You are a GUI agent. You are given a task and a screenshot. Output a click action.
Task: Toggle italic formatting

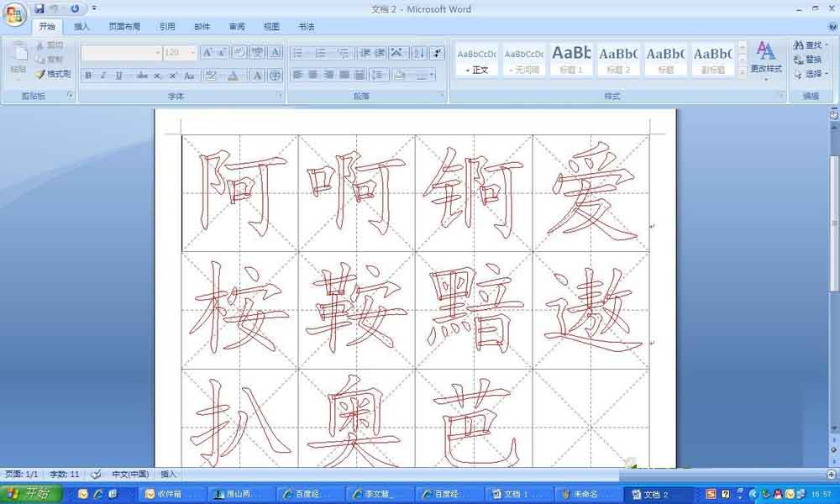(103, 76)
